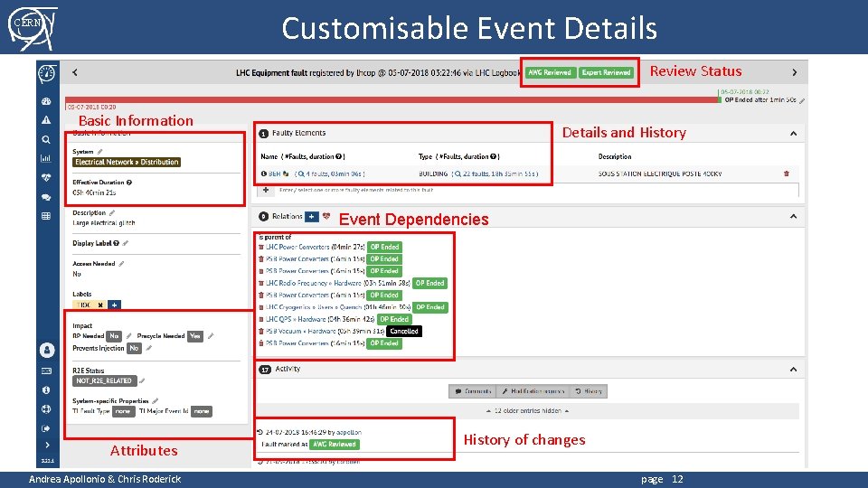Collapse the Activity section

(793, 369)
